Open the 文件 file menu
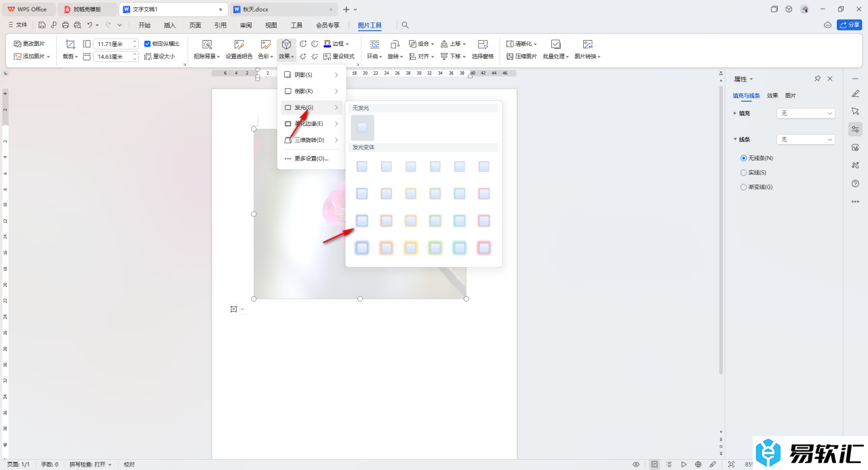The image size is (868, 470). tap(18, 25)
